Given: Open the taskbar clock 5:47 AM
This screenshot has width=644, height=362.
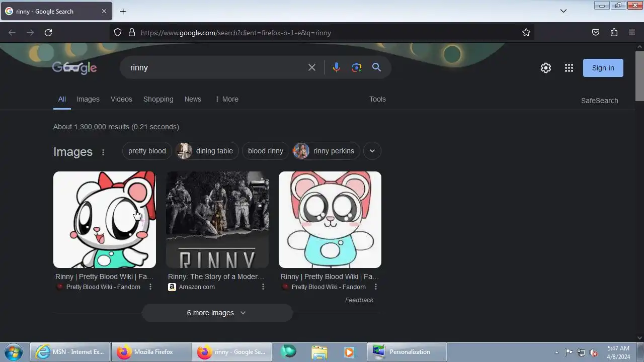Looking at the screenshot, I should point(618,352).
